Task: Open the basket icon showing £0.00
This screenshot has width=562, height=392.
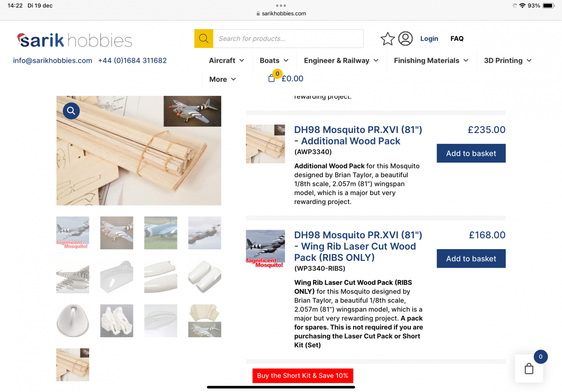Action: click(286, 78)
